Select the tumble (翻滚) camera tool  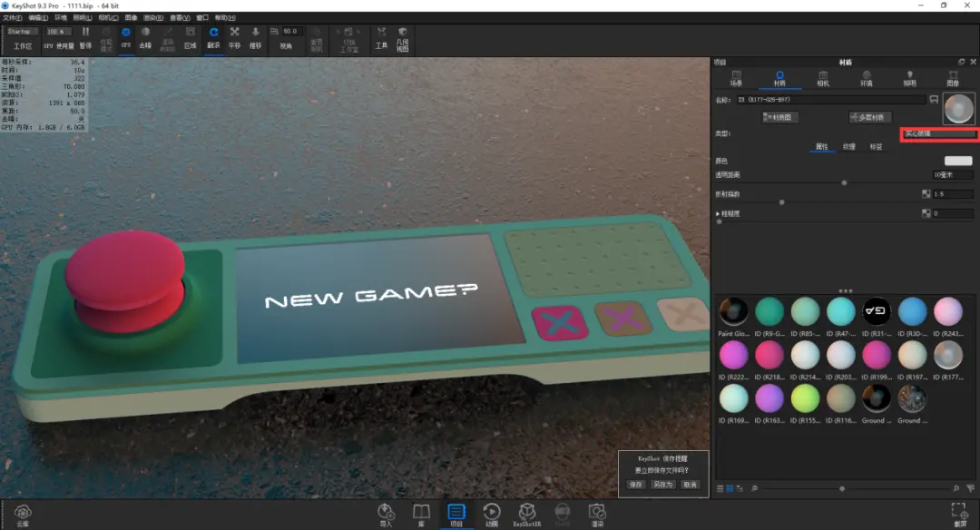click(214, 37)
